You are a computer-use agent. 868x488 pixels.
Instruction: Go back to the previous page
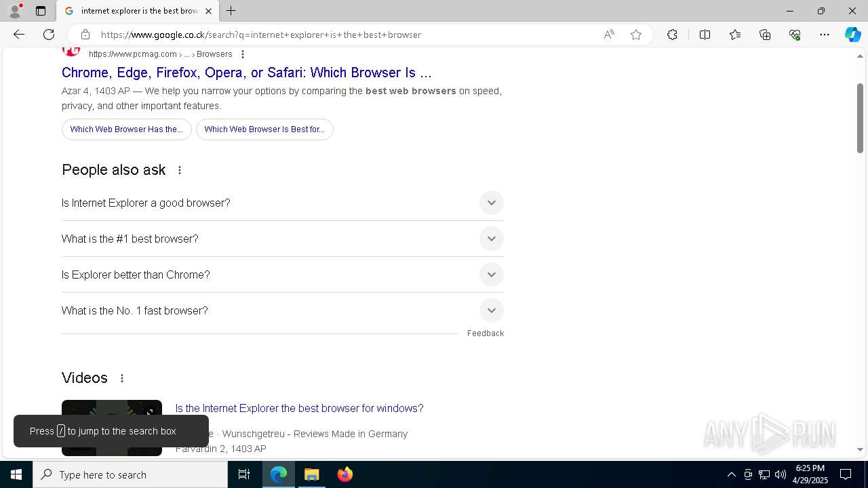pos(19,35)
